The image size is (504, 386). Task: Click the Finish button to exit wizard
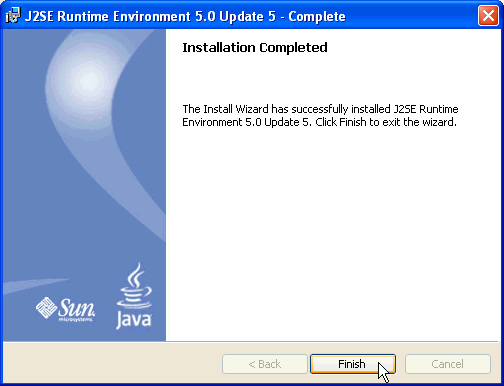pyautogui.click(x=353, y=364)
